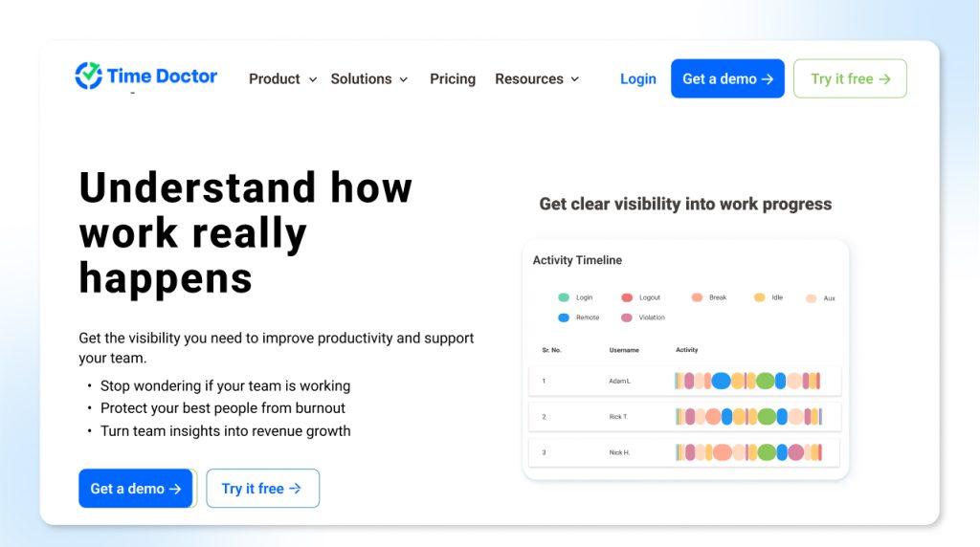Screen dimensions: 980x547
Task: Click the peach Aux legend dot
Action: tap(812, 298)
